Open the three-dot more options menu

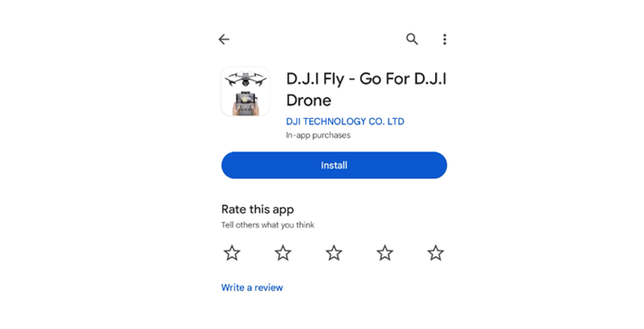click(444, 40)
